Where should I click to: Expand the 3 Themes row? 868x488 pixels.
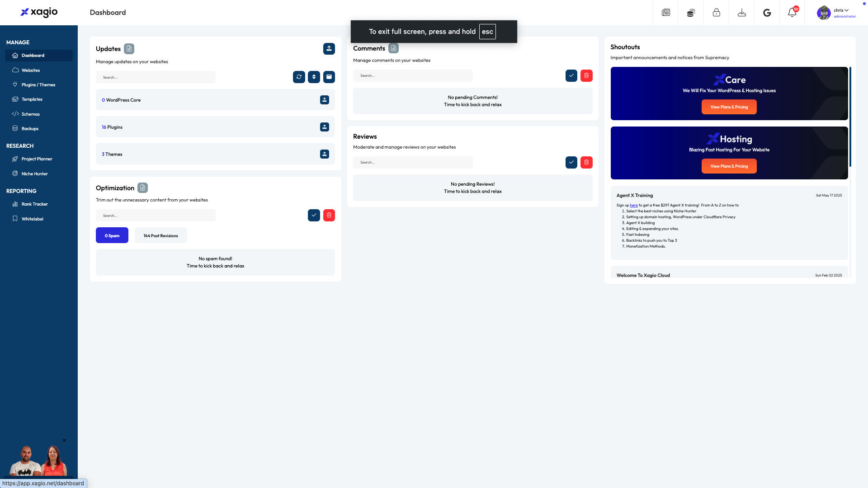coord(215,154)
